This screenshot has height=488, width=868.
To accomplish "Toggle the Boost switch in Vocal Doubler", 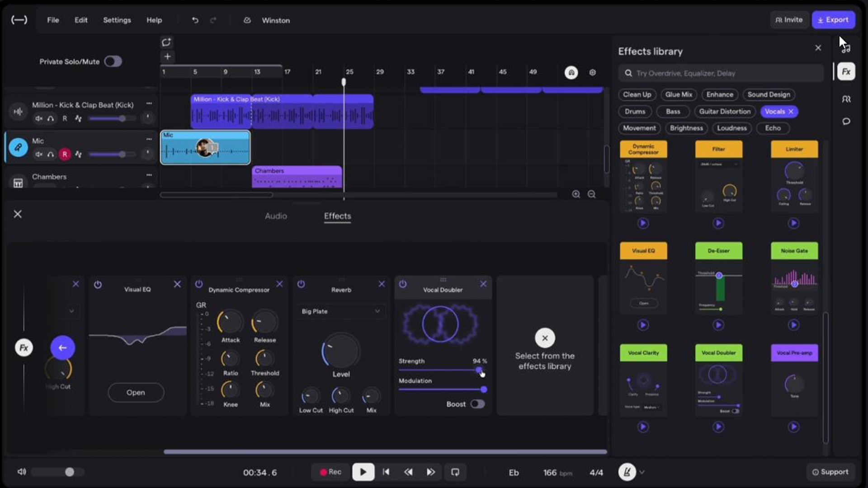I will pos(477,404).
